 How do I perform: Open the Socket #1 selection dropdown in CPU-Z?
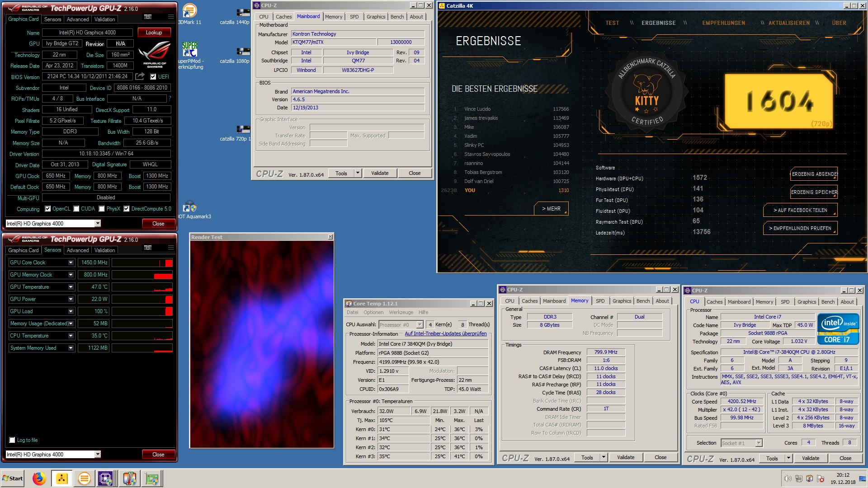[759, 443]
